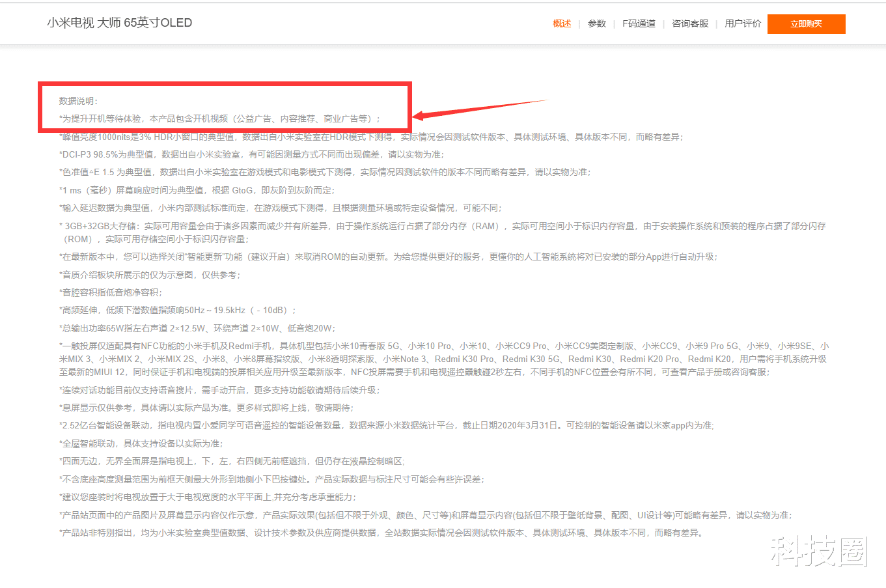Viewport: 886px width, 588px height.
Task: View the 用户评价 user reviews section
Action: (x=741, y=23)
